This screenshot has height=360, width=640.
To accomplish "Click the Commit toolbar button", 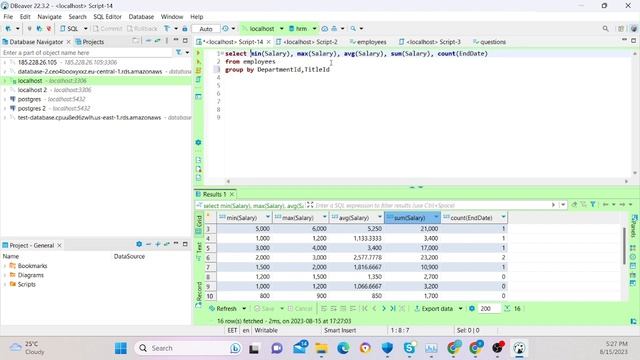I will coord(108,29).
